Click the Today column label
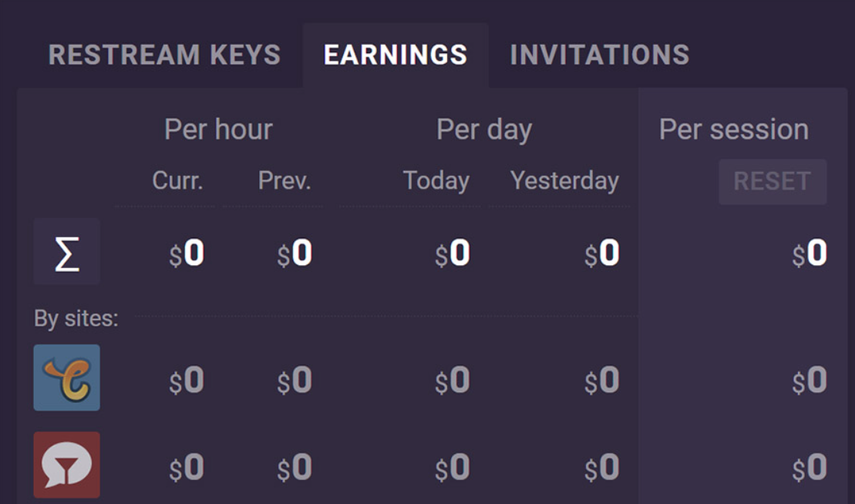This screenshot has width=855, height=504. [x=436, y=180]
